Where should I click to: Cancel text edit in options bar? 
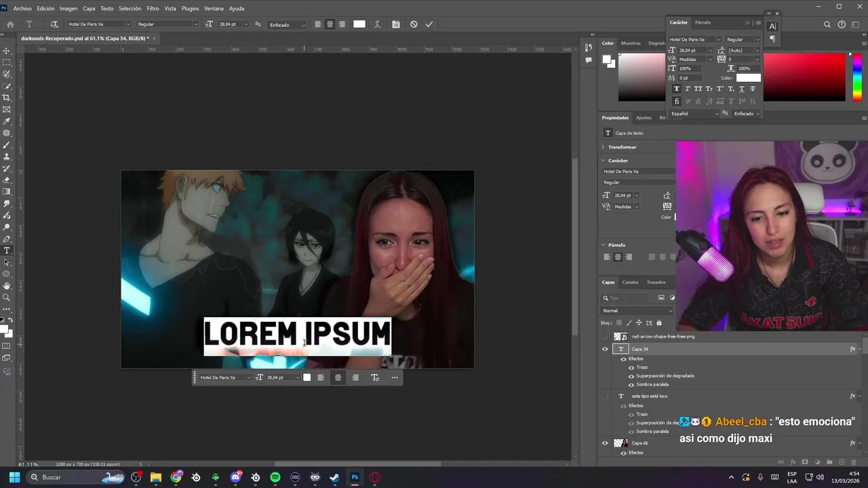(414, 24)
